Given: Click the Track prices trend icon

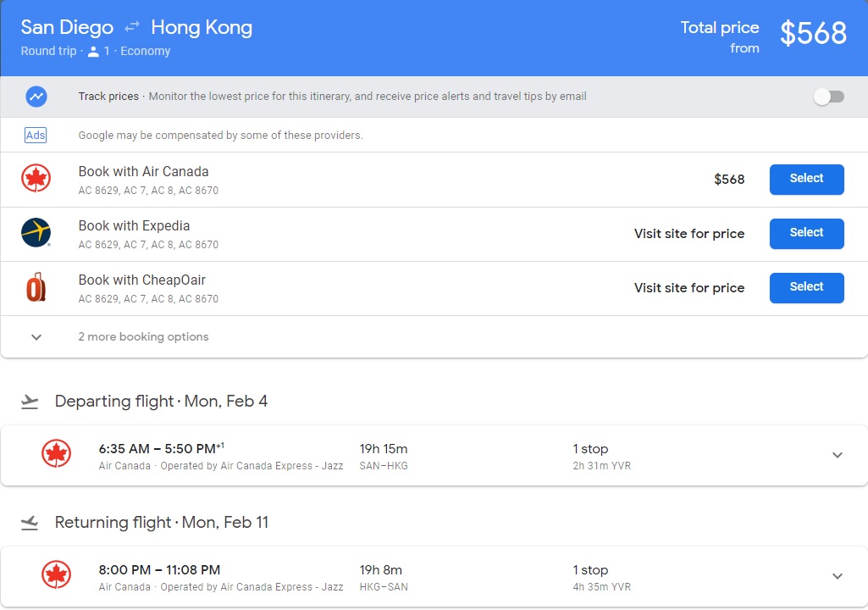Looking at the screenshot, I should click(x=36, y=97).
